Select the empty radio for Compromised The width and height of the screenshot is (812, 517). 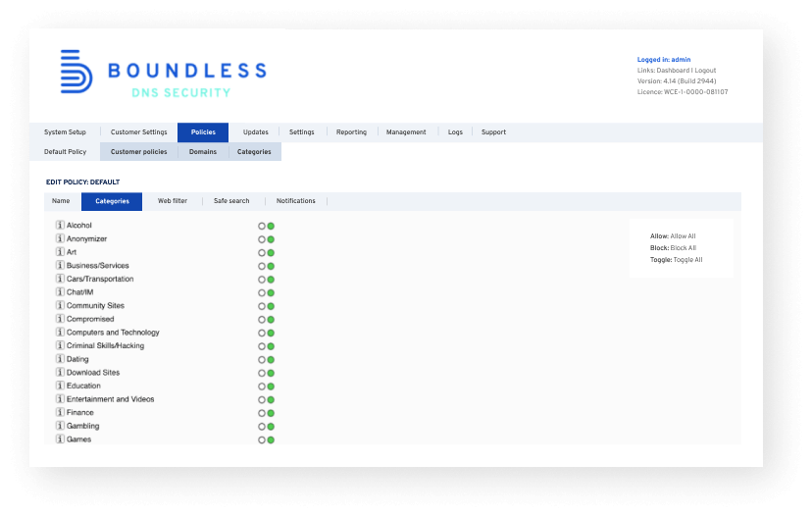click(262, 320)
